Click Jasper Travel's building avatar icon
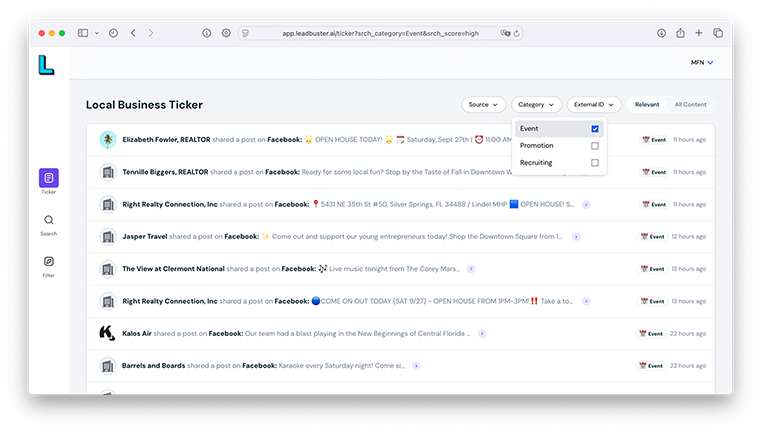 (x=108, y=237)
